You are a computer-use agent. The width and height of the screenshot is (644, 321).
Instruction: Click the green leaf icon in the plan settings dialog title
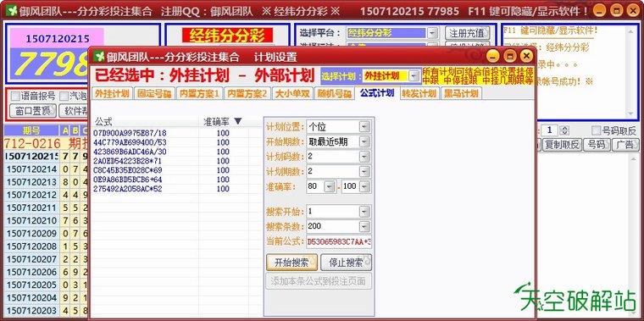click(x=99, y=56)
